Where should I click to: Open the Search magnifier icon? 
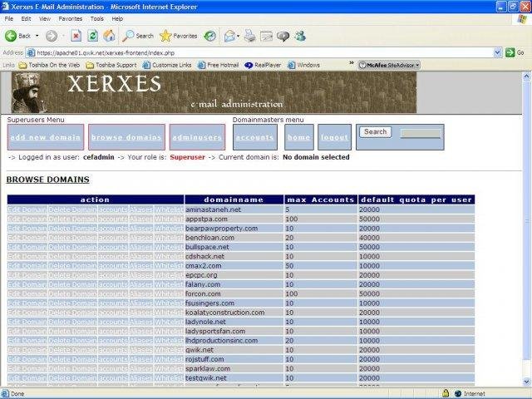pyautogui.click(x=128, y=36)
